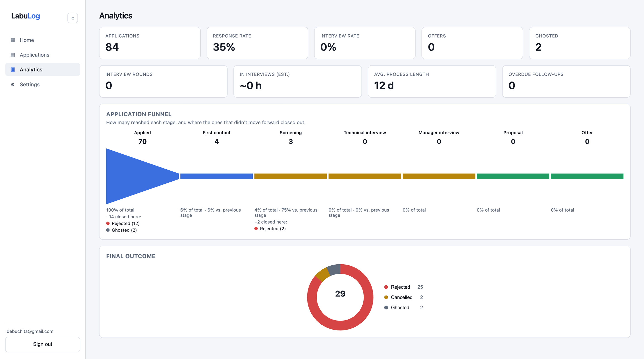The height and width of the screenshot is (359, 644).
Task: Click the Technical interview stage label
Action: (x=365, y=133)
